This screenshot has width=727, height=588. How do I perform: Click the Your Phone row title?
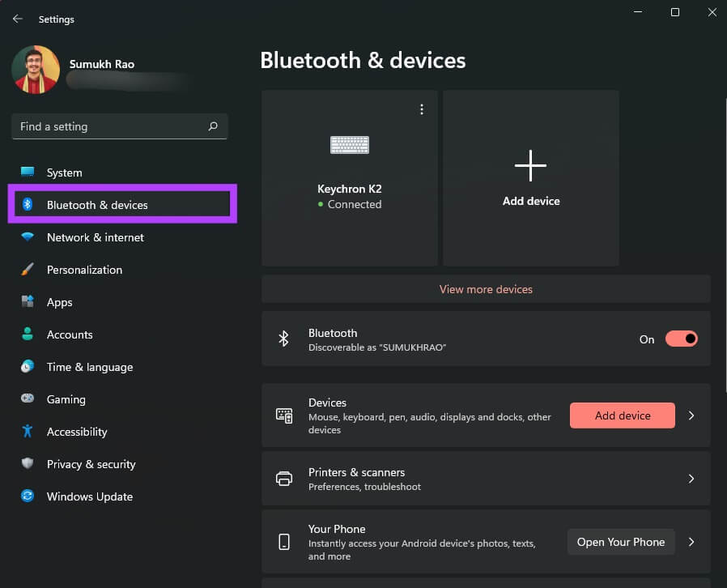[337, 529]
